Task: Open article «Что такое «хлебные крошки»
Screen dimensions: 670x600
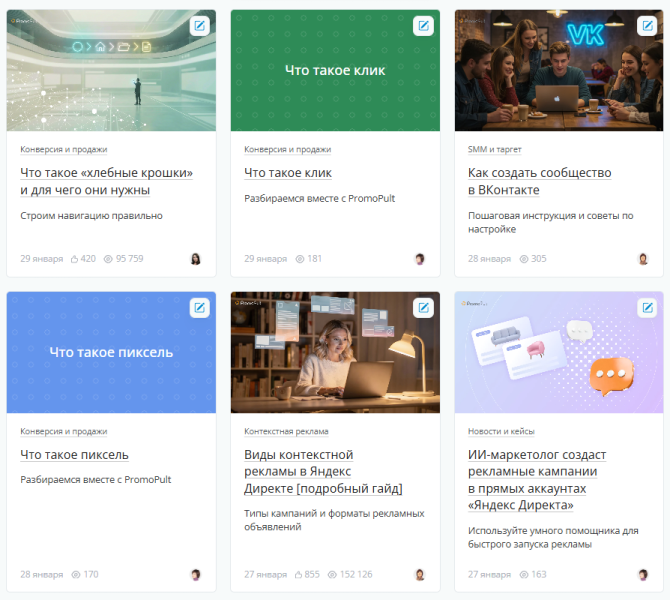Action: click(x=106, y=181)
